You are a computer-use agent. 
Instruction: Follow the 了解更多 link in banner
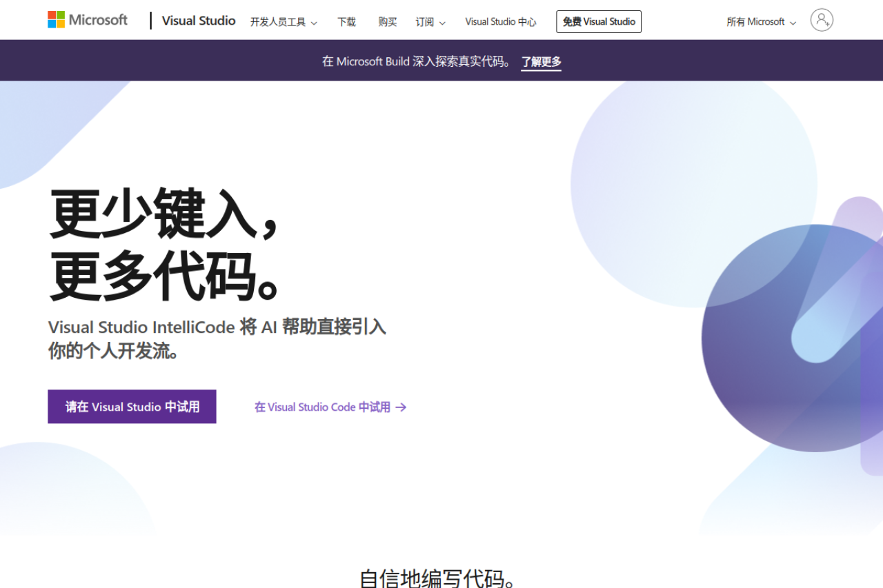point(541,62)
